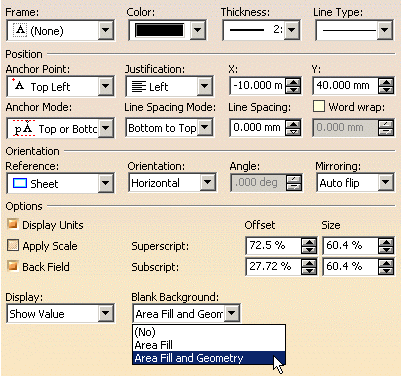401x376 pixels.
Task: Click the X position field
Action: (257, 86)
